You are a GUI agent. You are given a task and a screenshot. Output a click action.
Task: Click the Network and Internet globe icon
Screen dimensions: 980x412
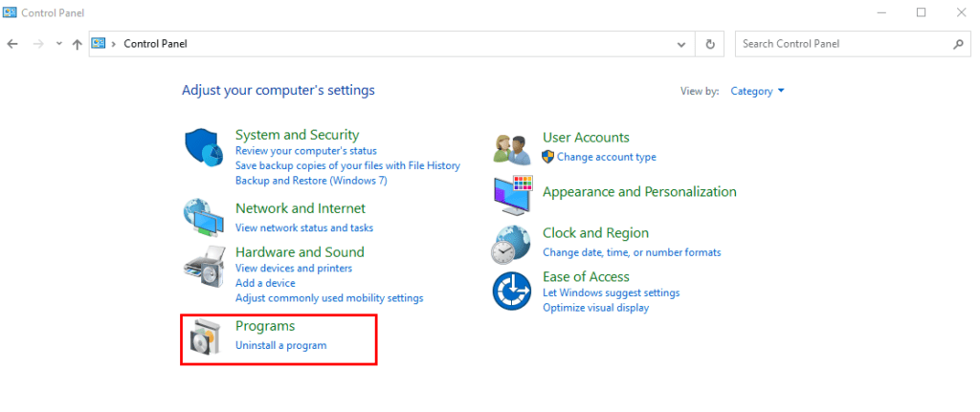point(204,217)
